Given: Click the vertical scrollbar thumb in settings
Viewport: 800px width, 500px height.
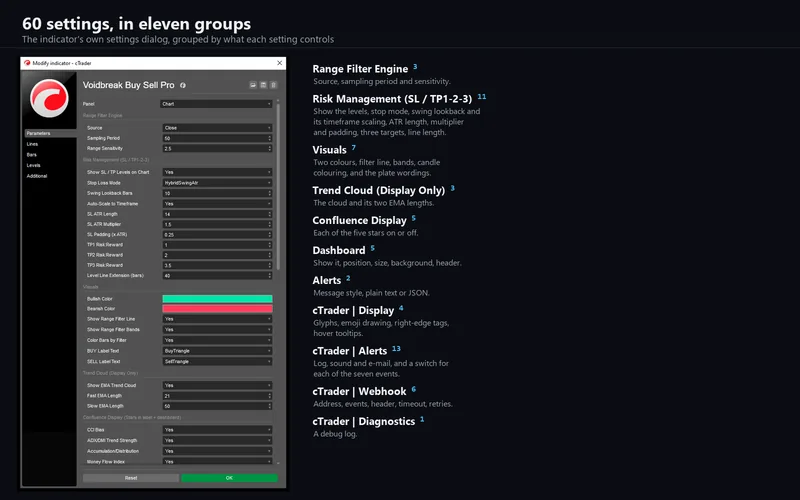Looking at the screenshot, I should pyautogui.click(x=278, y=187).
